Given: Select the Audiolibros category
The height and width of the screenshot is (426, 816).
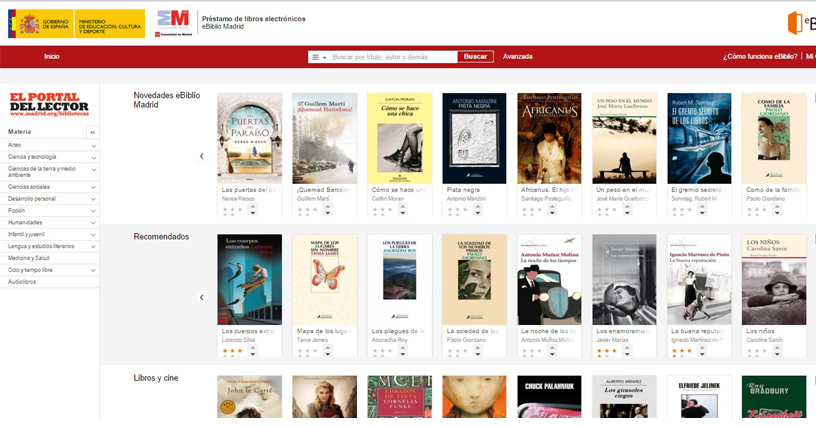Looking at the screenshot, I should (22, 282).
